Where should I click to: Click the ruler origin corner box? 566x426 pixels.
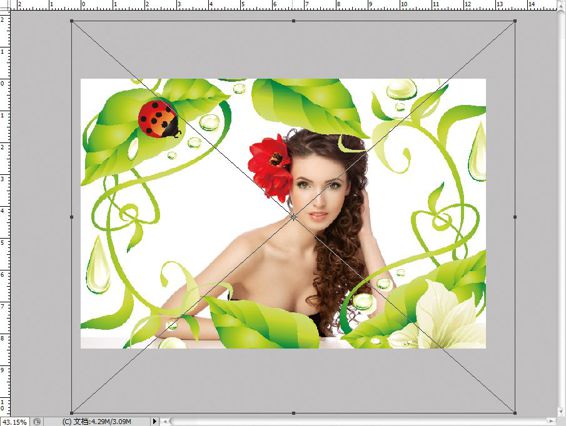click(5, 5)
